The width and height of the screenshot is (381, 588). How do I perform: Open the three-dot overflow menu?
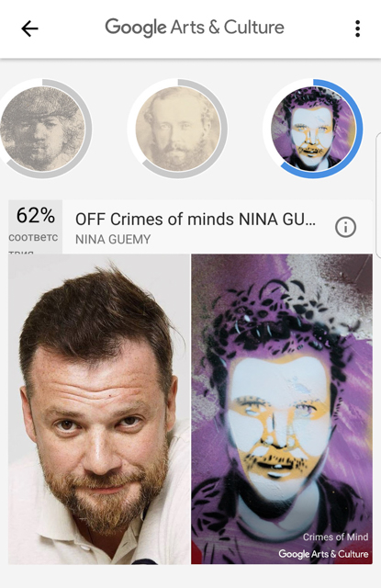tap(357, 28)
